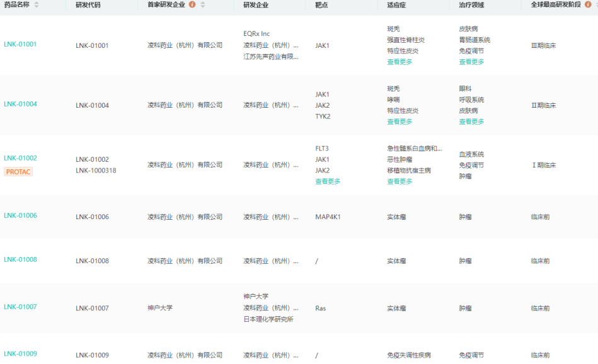The width and height of the screenshot is (598, 364).
Task: Sort by 首家研发企业 column arrows
Action: coord(203,4)
